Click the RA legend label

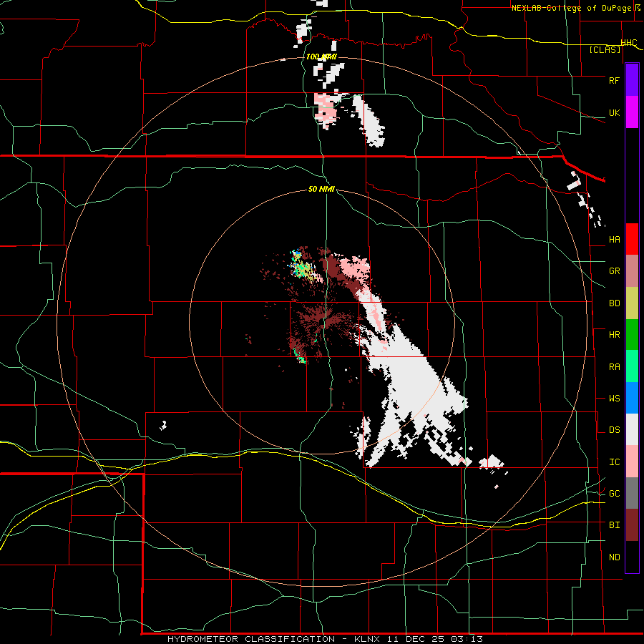[x=614, y=367]
